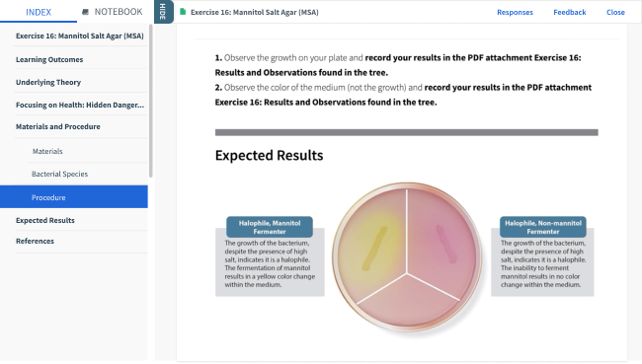The width and height of the screenshot is (642, 364).
Task: Click the notebook icon beside NOTEBOOK
Action: point(85,12)
